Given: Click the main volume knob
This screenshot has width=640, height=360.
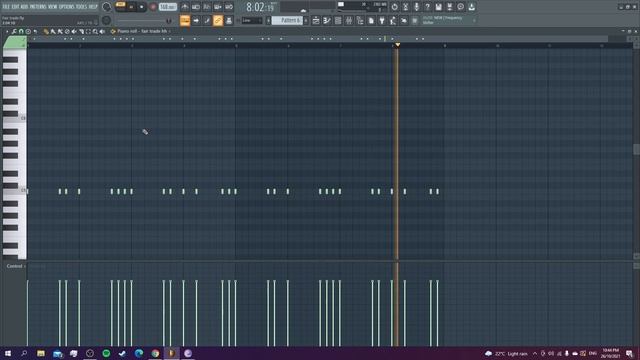Looking at the screenshot, I should pos(106,7).
